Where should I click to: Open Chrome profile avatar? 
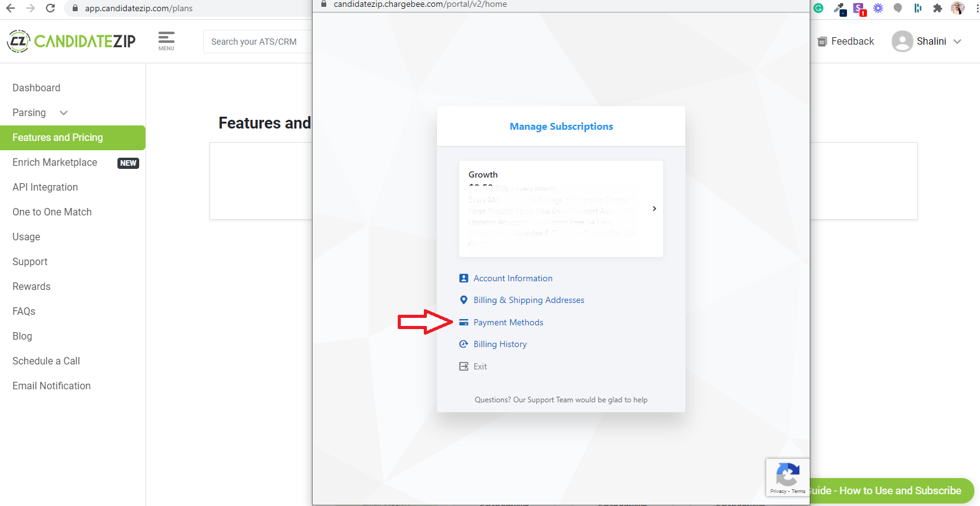point(958,8)
